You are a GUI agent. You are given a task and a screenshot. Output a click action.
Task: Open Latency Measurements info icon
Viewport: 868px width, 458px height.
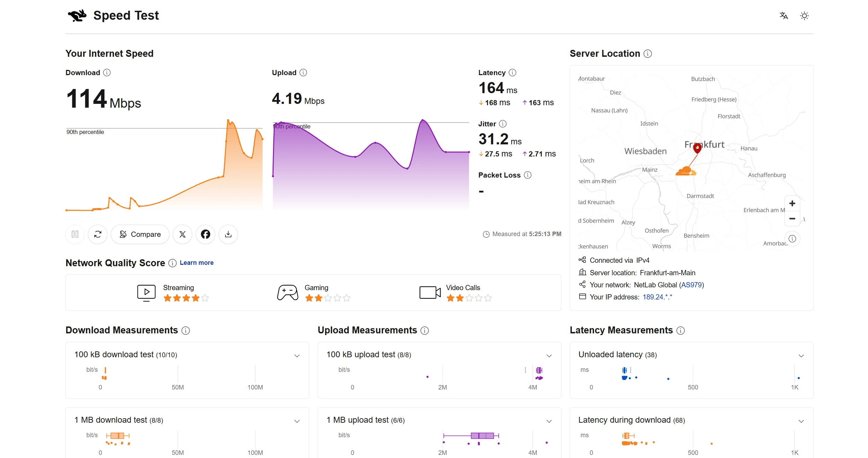click(x=681, y=331)
